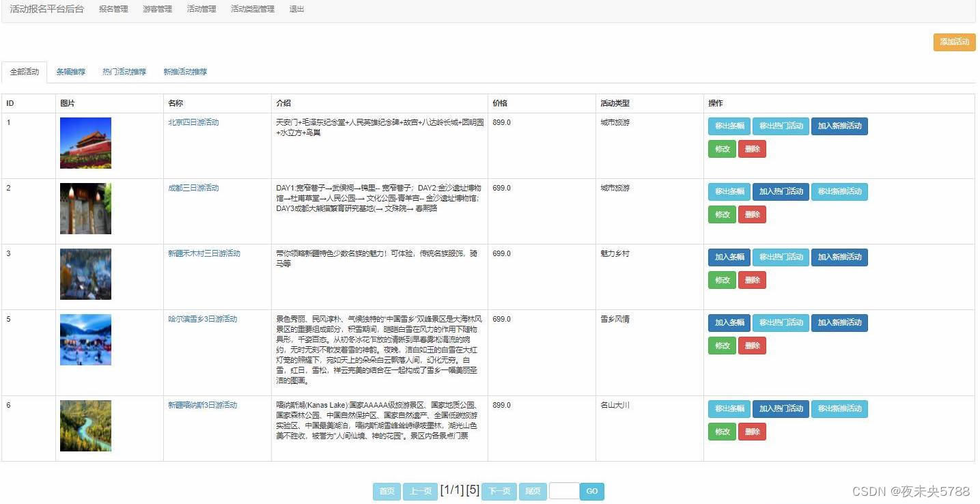The height and width of the screenshot is (504, 980).
Task: Open the 新疆禾木村三日游活动 link
Action: (x=204, y=253)
